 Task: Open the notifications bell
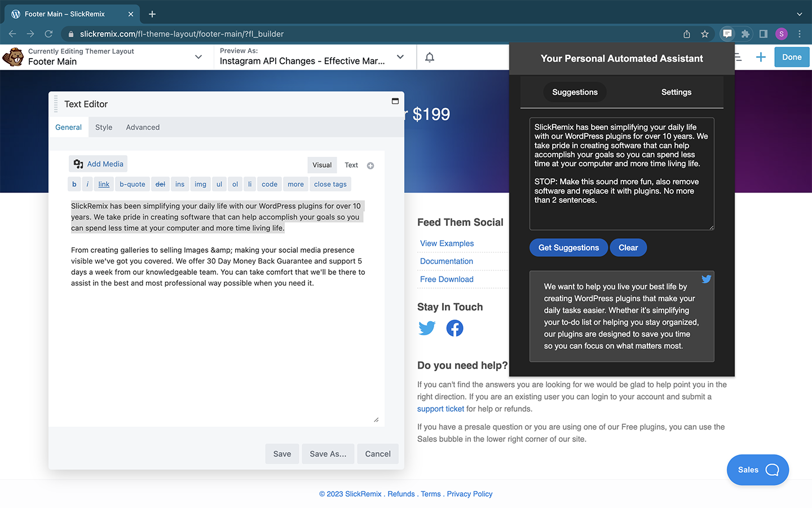tap(430, 57)
